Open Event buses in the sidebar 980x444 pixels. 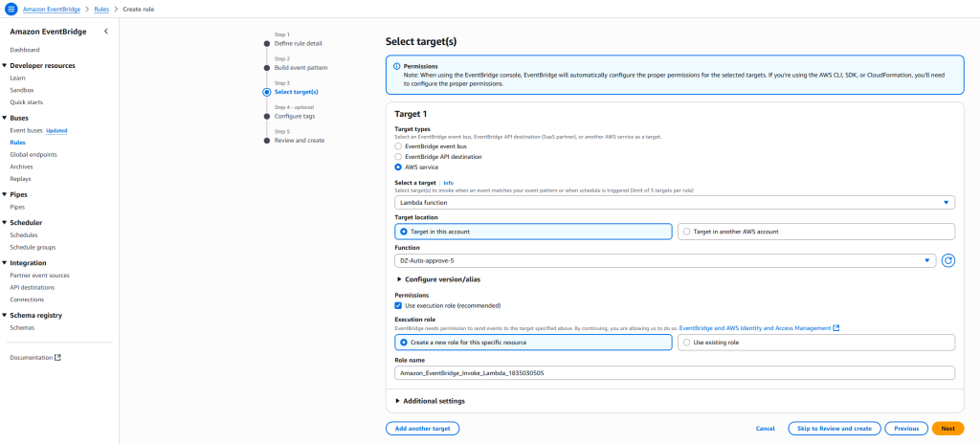tap(27, 130)
